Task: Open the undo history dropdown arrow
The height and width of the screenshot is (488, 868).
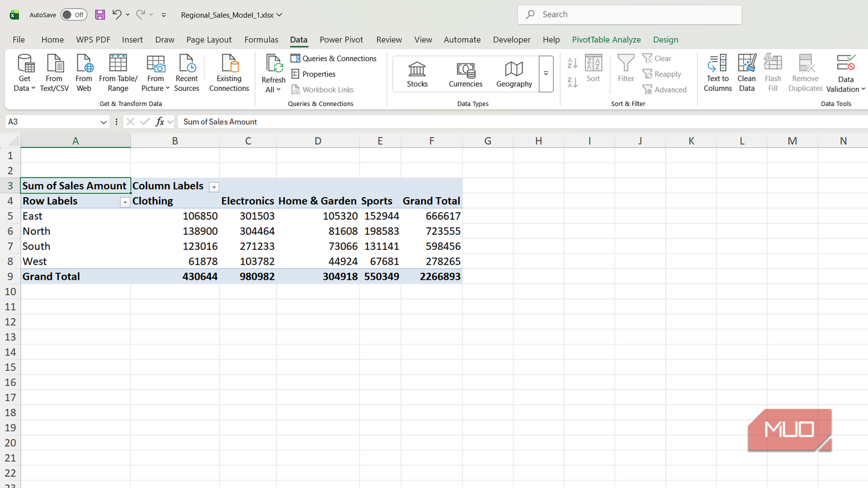Action: coord(127,14)
